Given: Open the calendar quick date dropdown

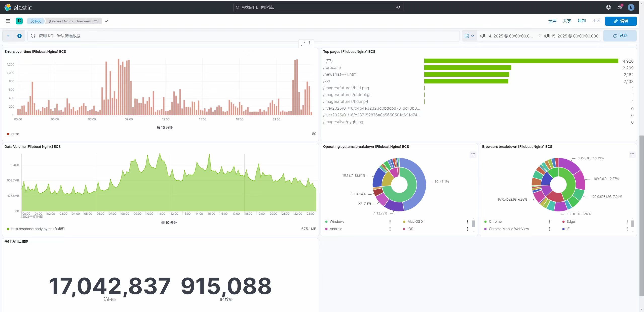Looking at the screenshot, I should pyautogui.click(x=469, y=36).
